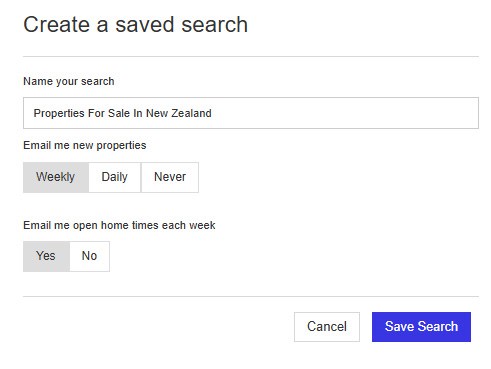Place cursor in 'Properties For Sale In New Zealand' text
Screen dimensions: 491x369
pos(122,113)
